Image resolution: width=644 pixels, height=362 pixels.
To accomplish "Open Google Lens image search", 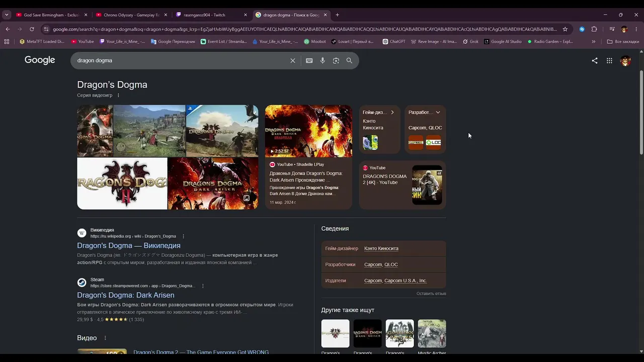I will tap(336, 61).
